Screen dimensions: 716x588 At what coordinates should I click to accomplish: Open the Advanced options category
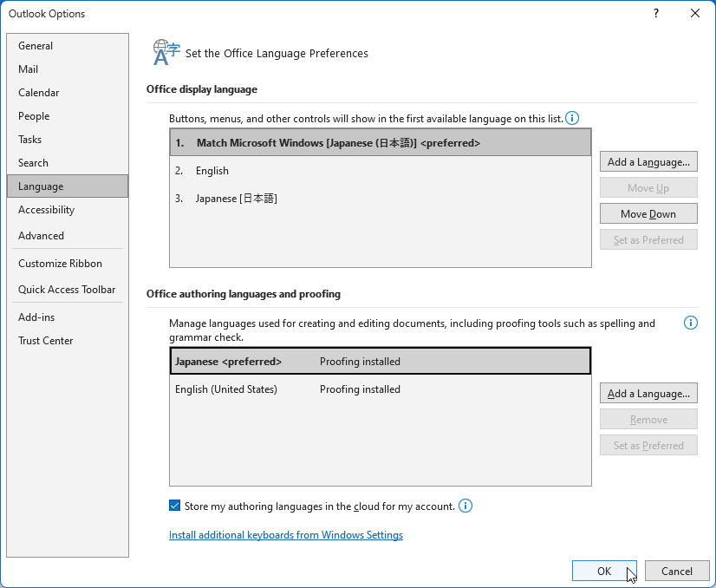click(68, 236)
